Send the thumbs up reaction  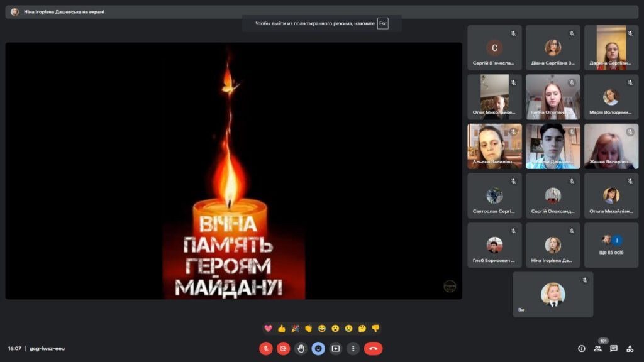click(x=282, y=328)
